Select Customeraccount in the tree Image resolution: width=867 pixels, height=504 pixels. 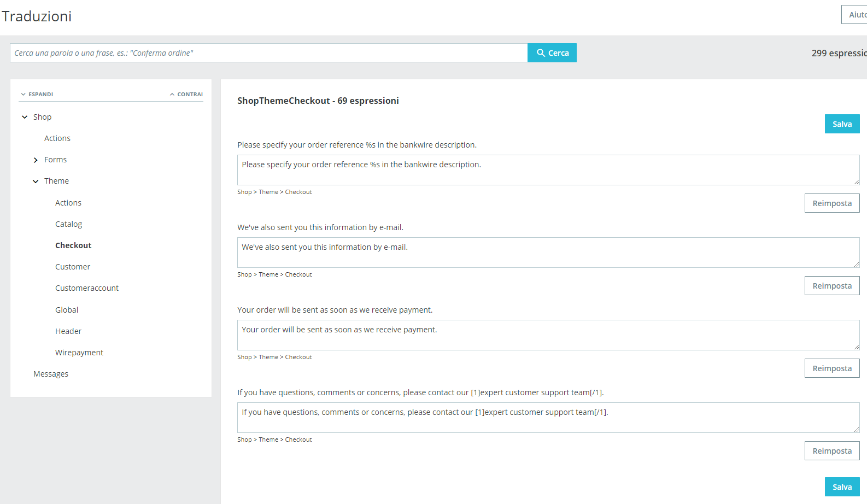point(87,288)
